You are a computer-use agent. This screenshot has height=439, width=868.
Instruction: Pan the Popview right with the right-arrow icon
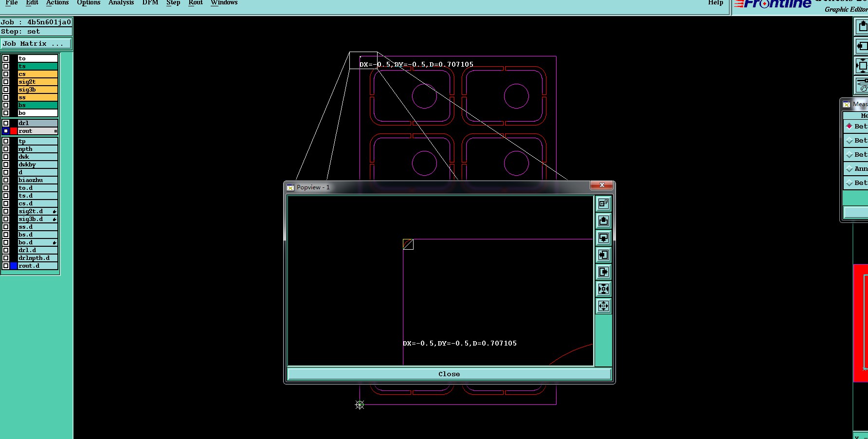click(603, 272)
